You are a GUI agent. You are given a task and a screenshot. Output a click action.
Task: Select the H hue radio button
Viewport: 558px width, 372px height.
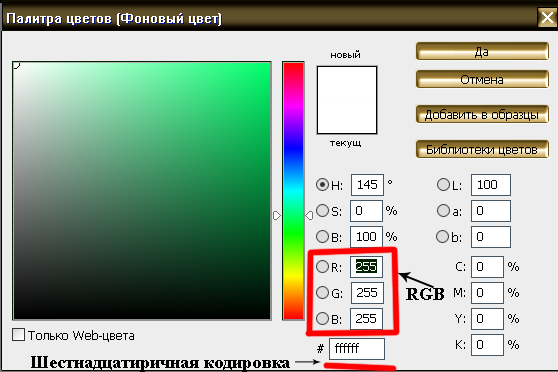coord(322,185)
